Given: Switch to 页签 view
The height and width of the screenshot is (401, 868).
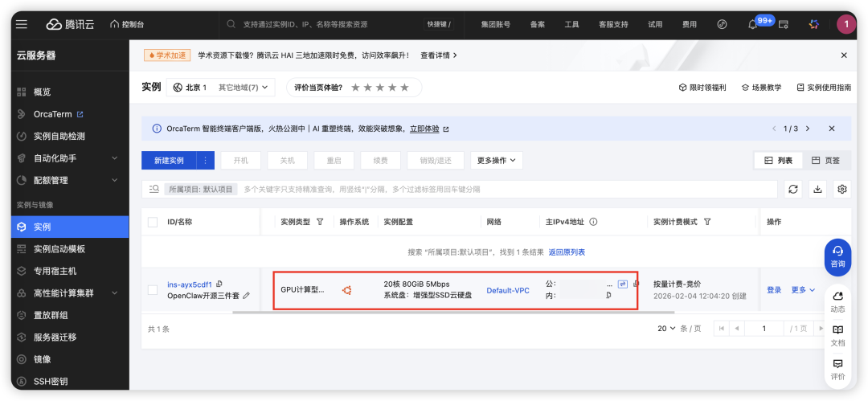Looking at the screenshot, I should coord(826,161).
